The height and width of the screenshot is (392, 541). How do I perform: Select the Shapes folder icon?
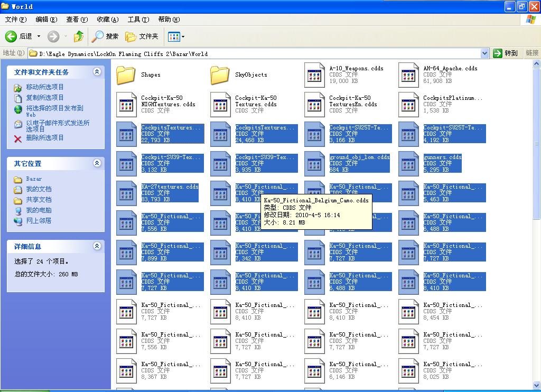[126, 74]
